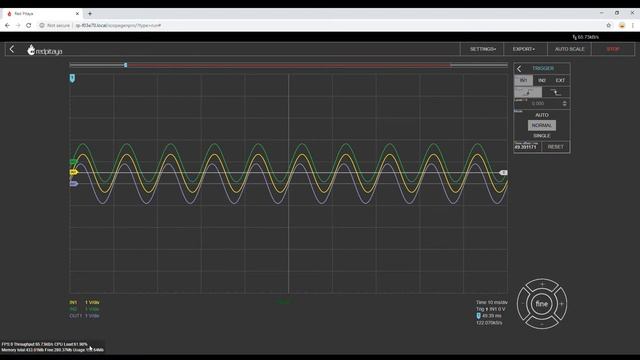Select falling edge trigger slope
640x360 pixels.
[x=556, y=92]
